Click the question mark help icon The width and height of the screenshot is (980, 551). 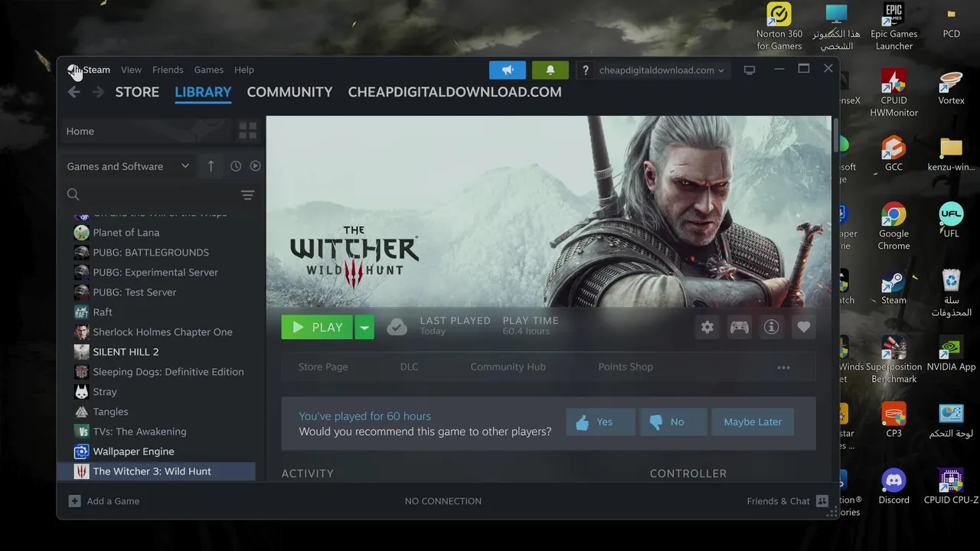coord(586,70)
